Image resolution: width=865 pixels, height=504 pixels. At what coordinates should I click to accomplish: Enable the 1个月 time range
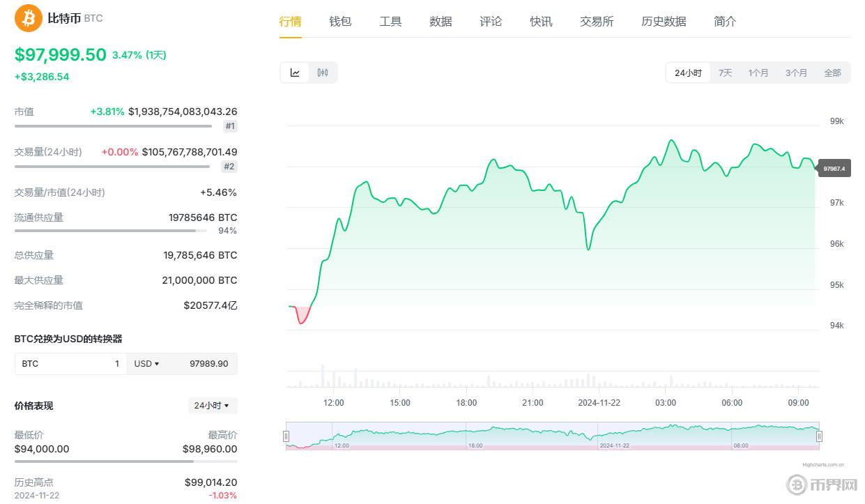click(759, 72)
